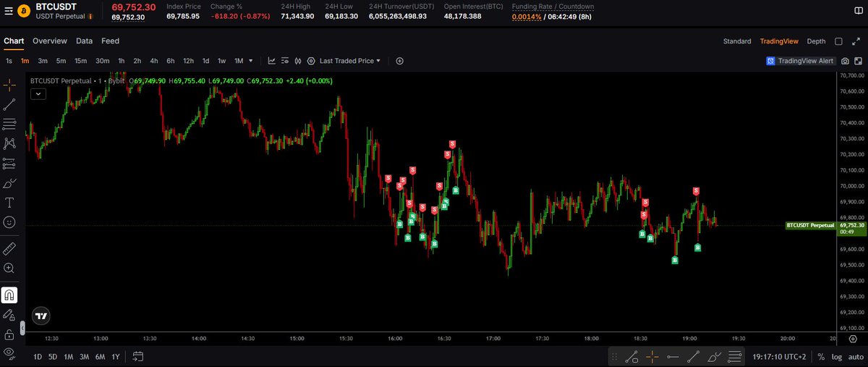Open the timezone menu showing UTC+2
The height and width of the screenshot is (367, 868).
pos(780,357)
